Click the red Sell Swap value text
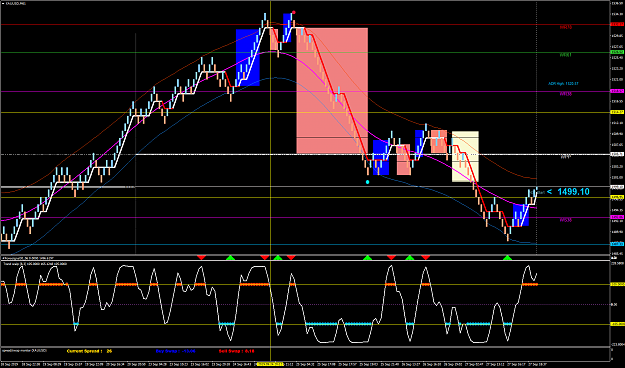 tap(236, 351)
